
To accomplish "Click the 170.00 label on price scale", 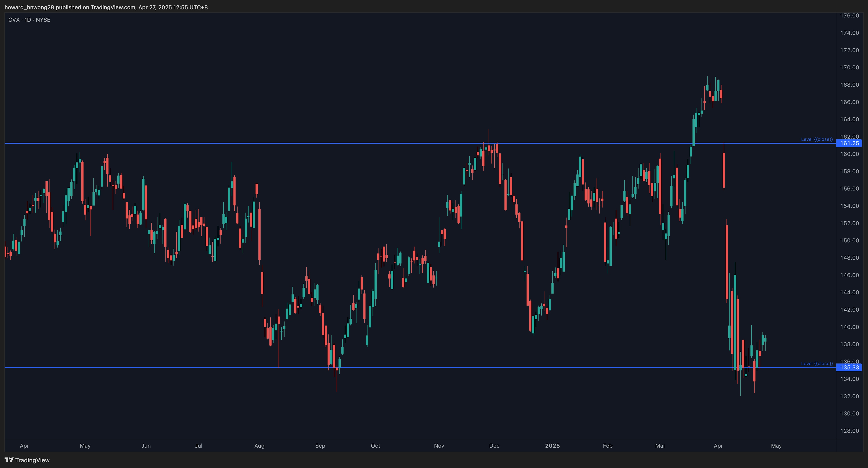I will pos(849,67).
